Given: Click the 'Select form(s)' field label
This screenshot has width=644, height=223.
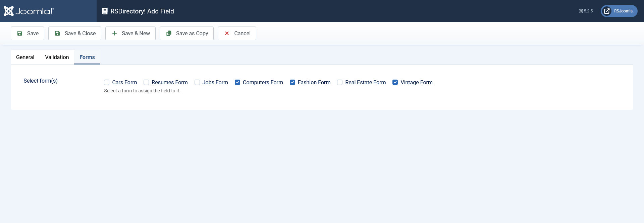Looking at the screenshot, I should 41,81.
